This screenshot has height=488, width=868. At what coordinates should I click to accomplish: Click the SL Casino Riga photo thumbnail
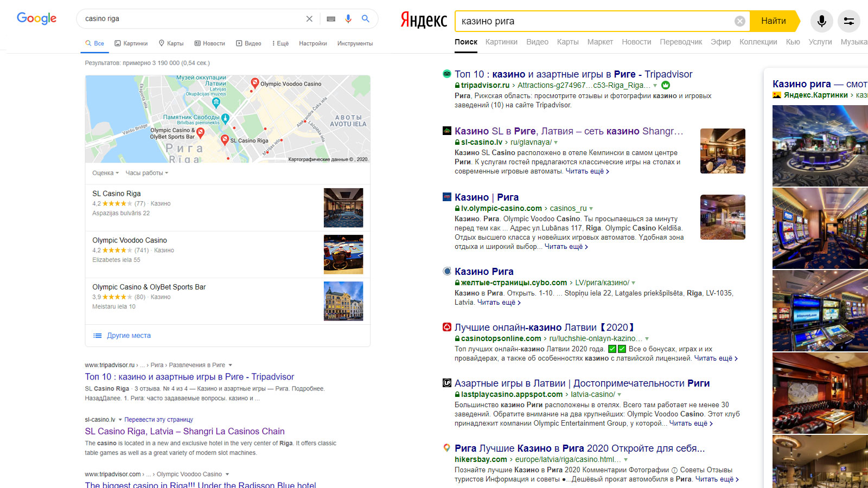point(343,208)
